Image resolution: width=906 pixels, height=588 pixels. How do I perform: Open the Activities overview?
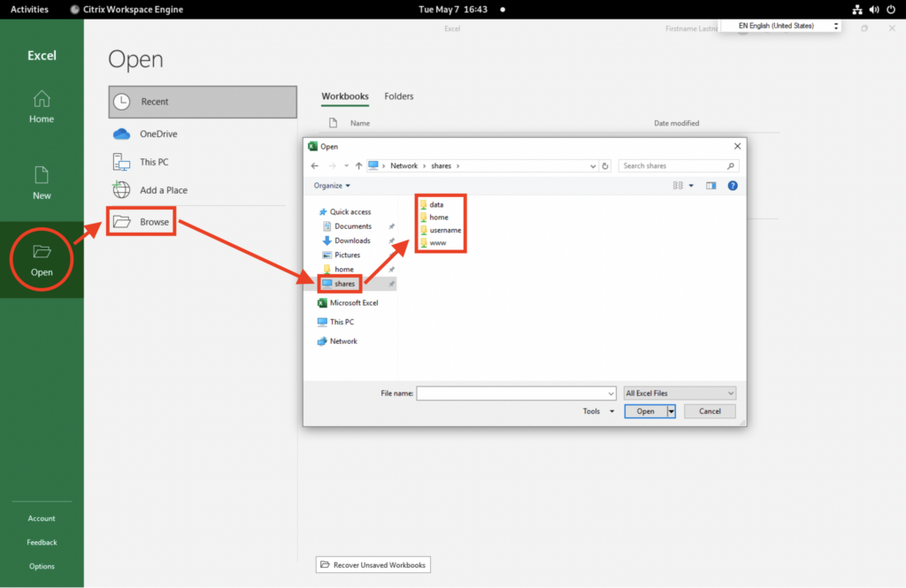click(29, 9)
